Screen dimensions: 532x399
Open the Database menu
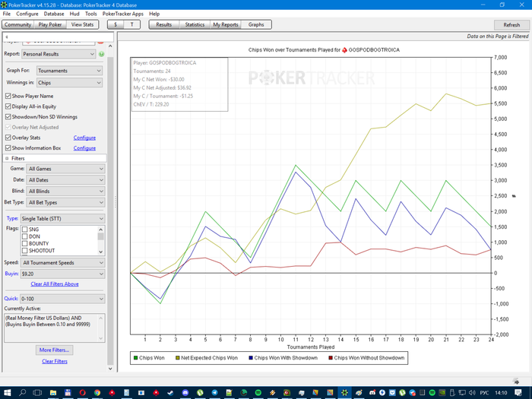coord(54,14)
